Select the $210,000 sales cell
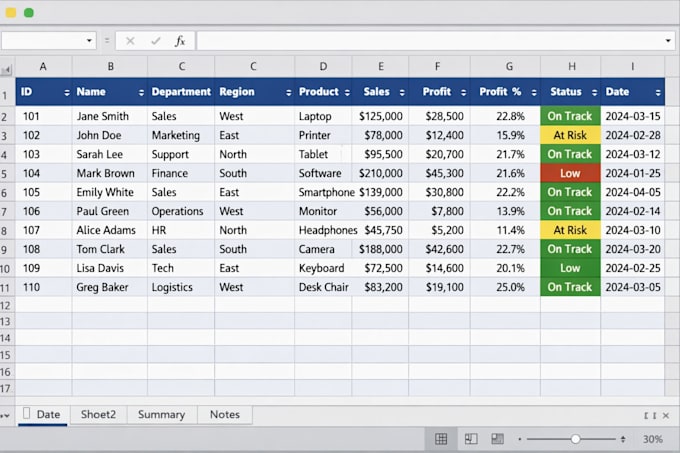680x453 pixels. click(x=380, y=173)
